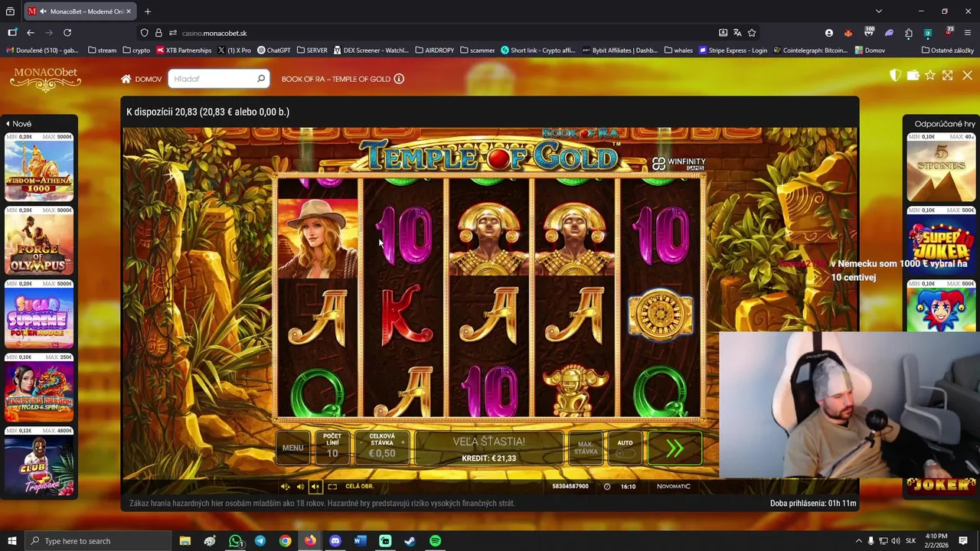Turn on full volume speaker icon
The image size is (980, 551).
[x=300, y=487]
